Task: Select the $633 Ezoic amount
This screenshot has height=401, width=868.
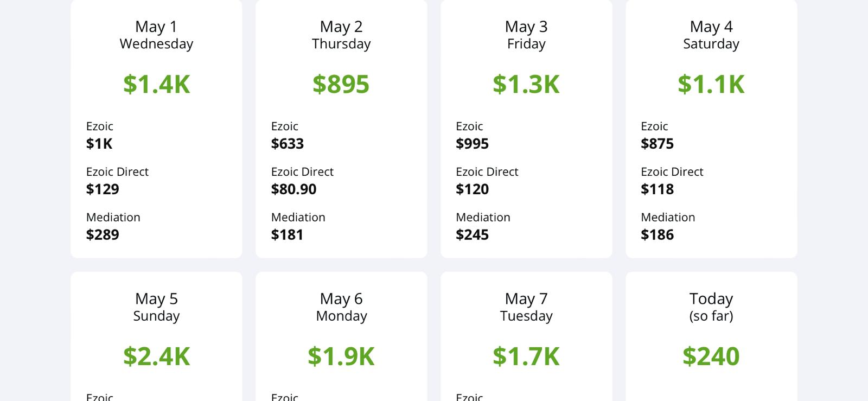Action: (x=288, y=144)
